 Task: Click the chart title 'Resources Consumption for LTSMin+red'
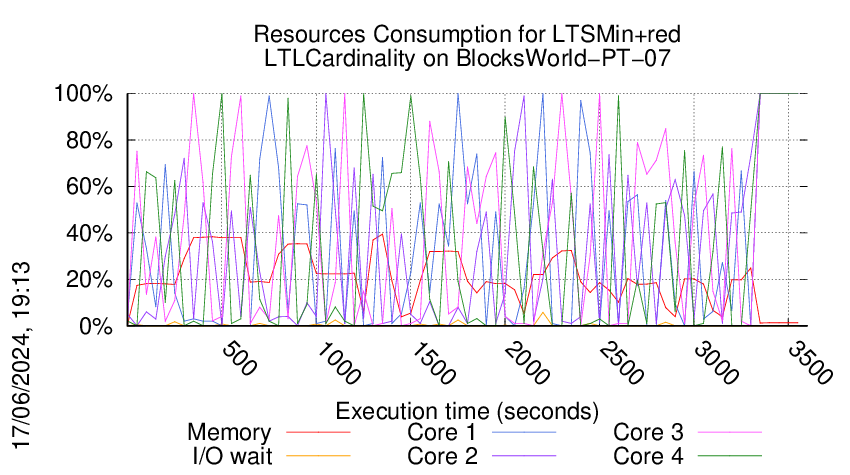point(467,35)
